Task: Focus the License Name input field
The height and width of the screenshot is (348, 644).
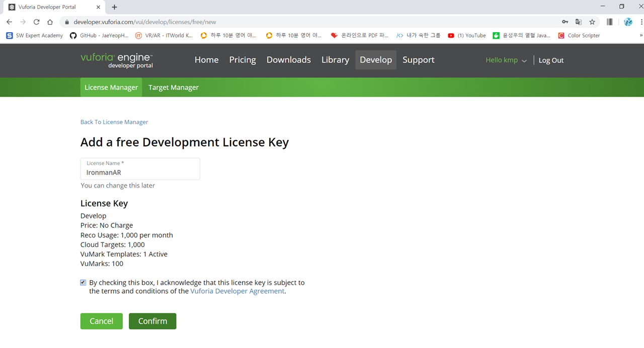Action: [140, 169]
